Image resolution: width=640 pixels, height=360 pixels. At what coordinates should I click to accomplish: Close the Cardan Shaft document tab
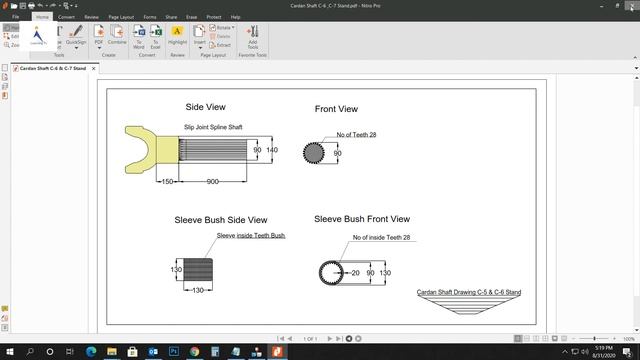(93, 69)
